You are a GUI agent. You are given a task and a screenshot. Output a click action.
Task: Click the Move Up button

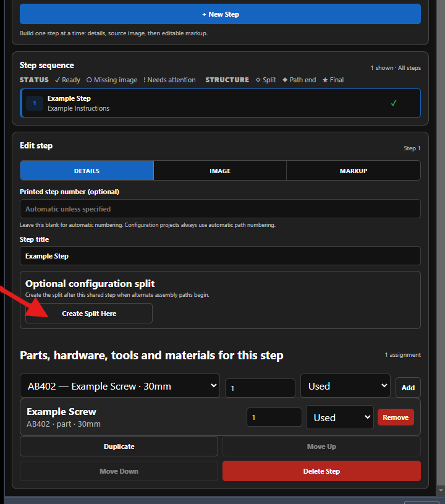coord(321,446)
